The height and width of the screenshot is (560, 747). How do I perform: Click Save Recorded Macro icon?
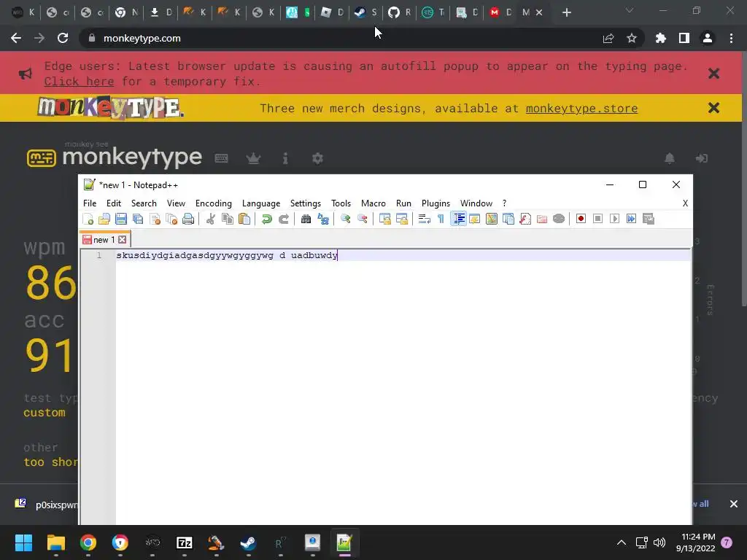(649, 219)
